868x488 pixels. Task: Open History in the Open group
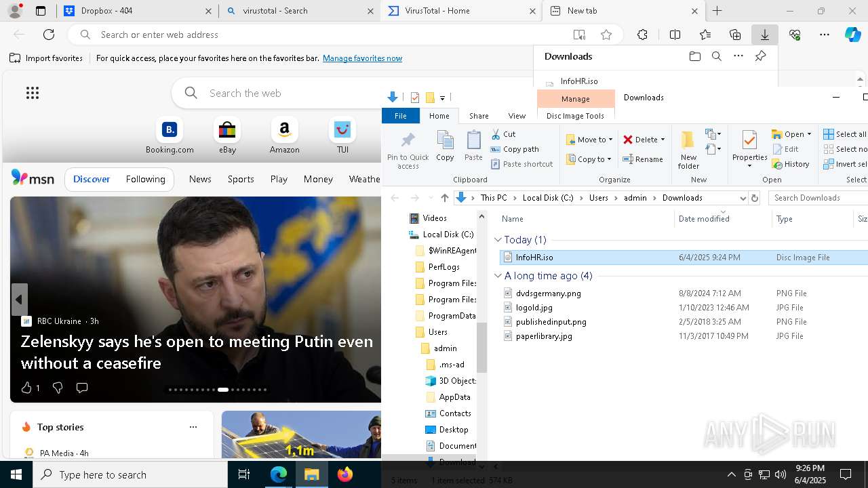[x=791, y=164]
